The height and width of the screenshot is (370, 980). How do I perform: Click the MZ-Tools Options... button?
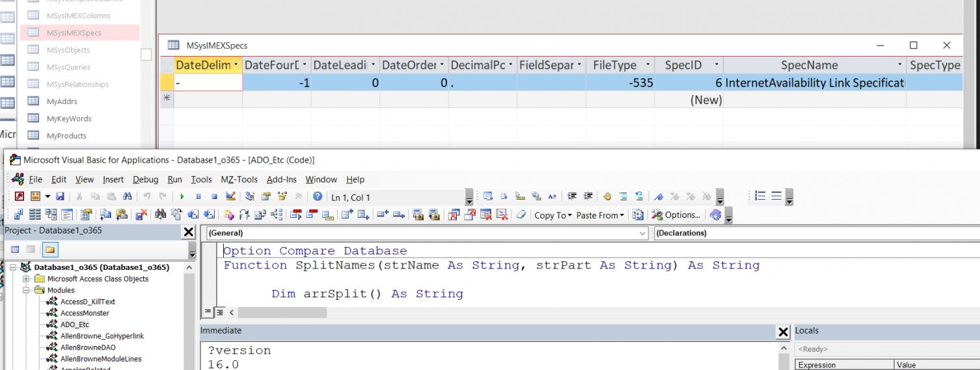tap(676, 215)
